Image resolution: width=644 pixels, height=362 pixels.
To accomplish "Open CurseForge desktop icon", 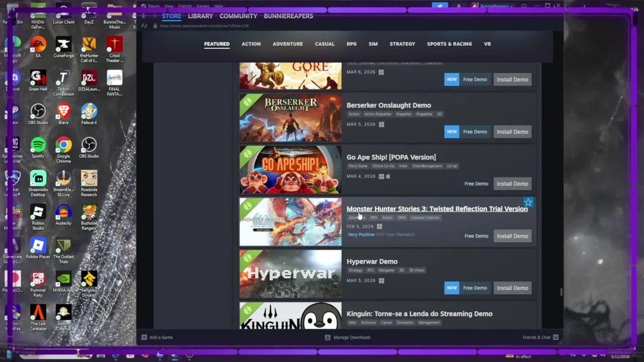I will [x=63, y=47].
